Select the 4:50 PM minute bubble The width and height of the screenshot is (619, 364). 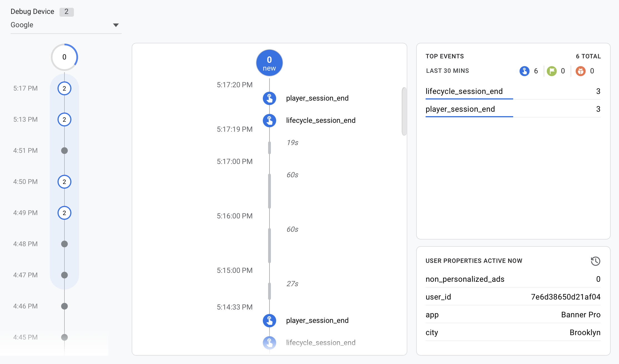(x=64, y=182)
